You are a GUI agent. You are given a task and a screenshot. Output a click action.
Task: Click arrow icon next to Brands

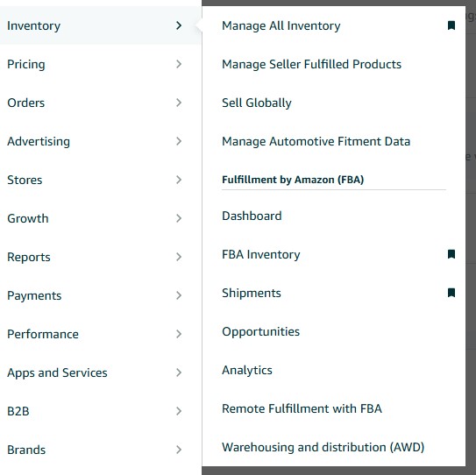pyautogui.click(x=179, y=450)
